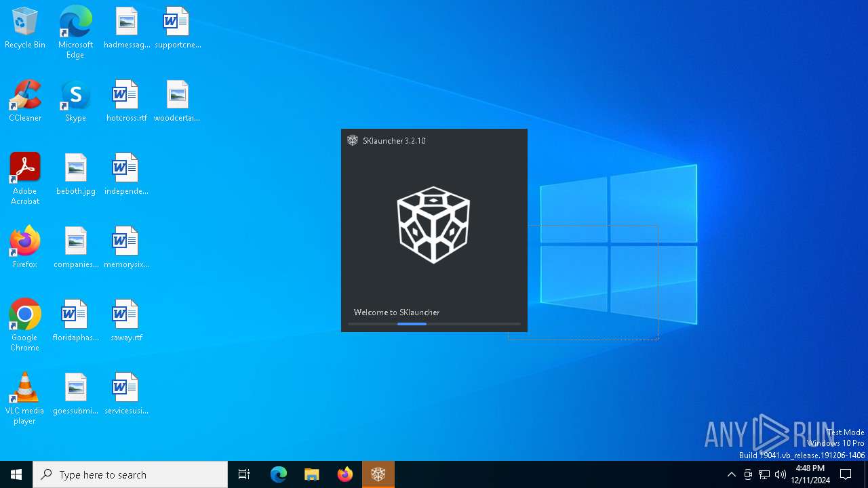The width and height of the screenshot is (868, 488).
Task: Select the servicesusi... Word document
Action: (126, 394)
